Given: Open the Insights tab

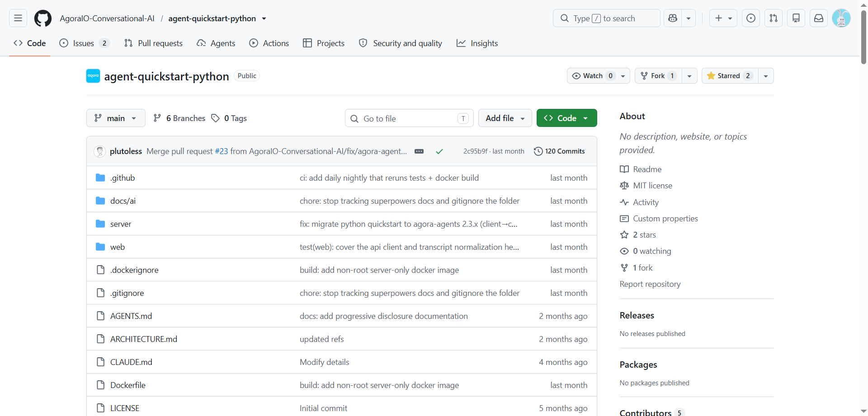Looking at the screenshot, I should tap(477, 43).
